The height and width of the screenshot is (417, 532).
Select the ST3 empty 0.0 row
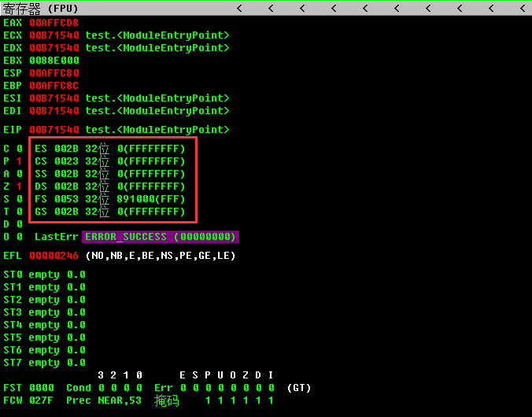[44, 312]
